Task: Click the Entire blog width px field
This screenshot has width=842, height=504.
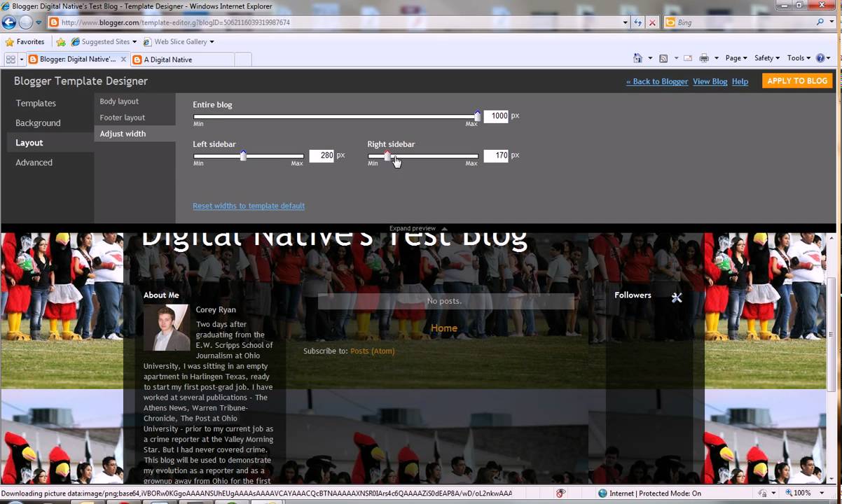Action: pos(496,115)
